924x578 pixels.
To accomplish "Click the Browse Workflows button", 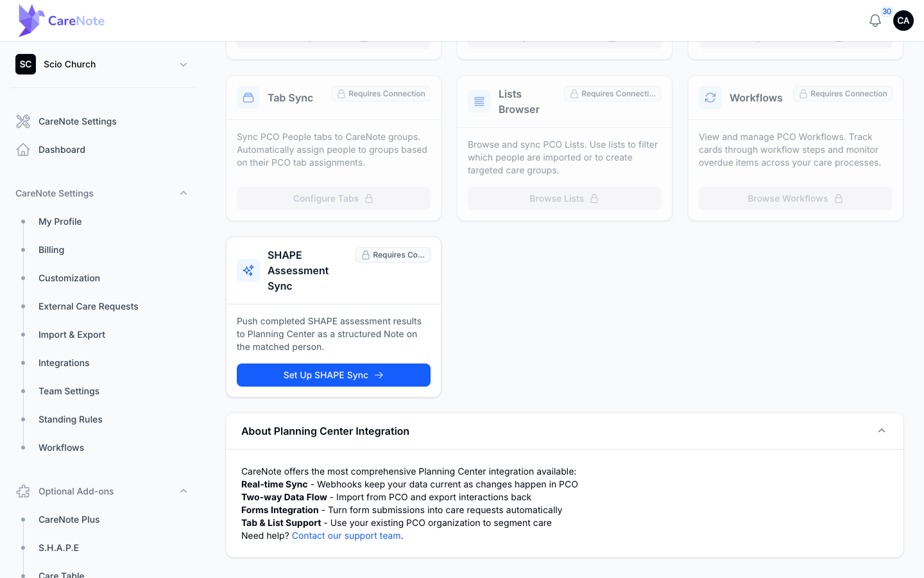I will [796, 198].
